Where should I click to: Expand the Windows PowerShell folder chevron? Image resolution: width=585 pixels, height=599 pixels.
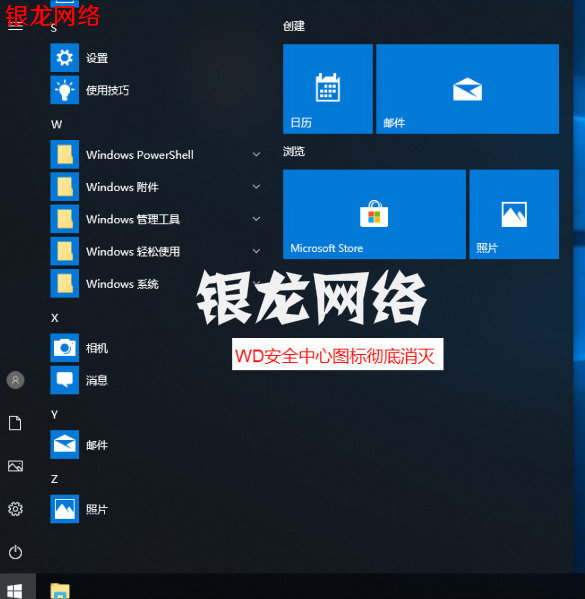256,154
